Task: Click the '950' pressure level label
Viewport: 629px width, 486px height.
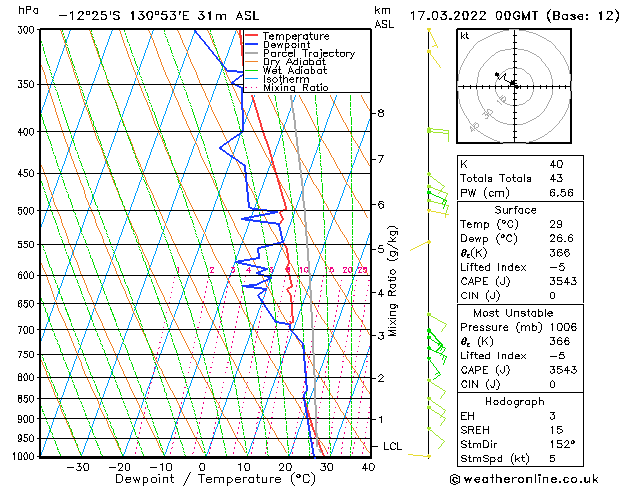Action: (x=28, y=439)
